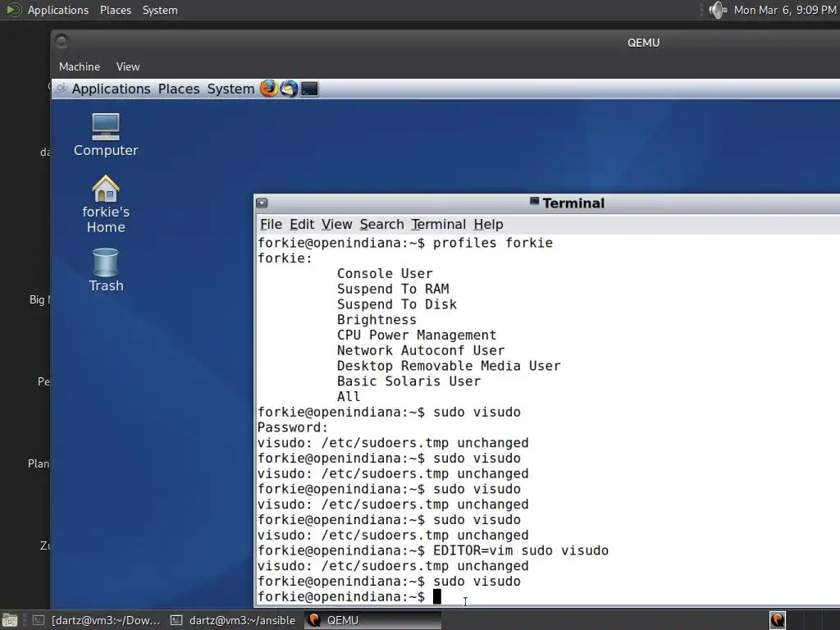The width and height of the screenshot is (840, 630).
Task: Click the show desktop icon in host taskbar
Action: pyautogui.click(x=10, y=620)
